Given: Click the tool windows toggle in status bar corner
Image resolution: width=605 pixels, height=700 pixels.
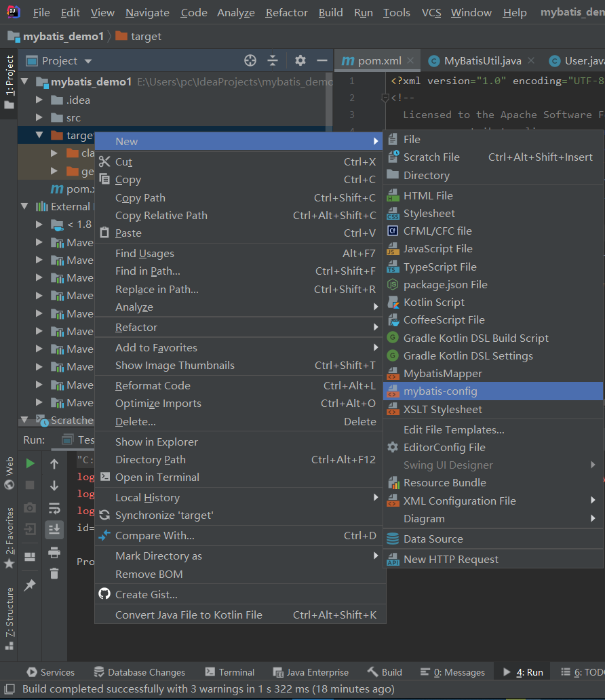Looking at the screenshot, I should point(9,689).
